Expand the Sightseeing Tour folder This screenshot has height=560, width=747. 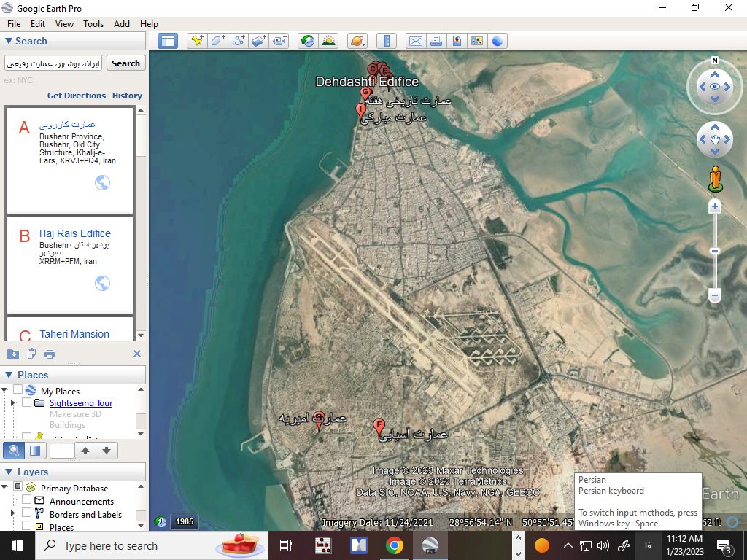[12, 402]
